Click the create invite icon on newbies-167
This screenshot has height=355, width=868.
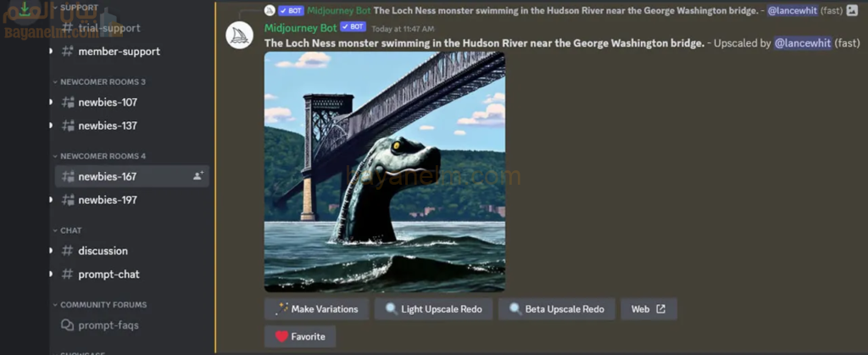(x=198, y=176)
